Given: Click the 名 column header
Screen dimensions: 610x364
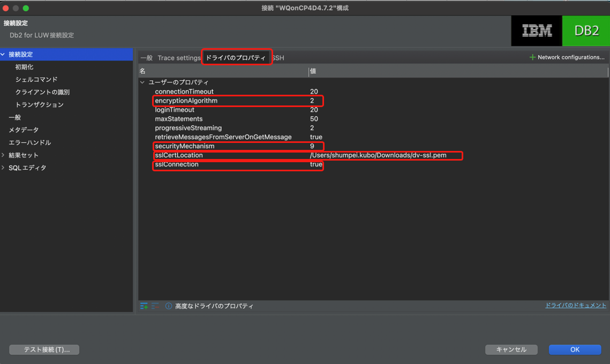Looking at the screenshot, I should point(142,71).
